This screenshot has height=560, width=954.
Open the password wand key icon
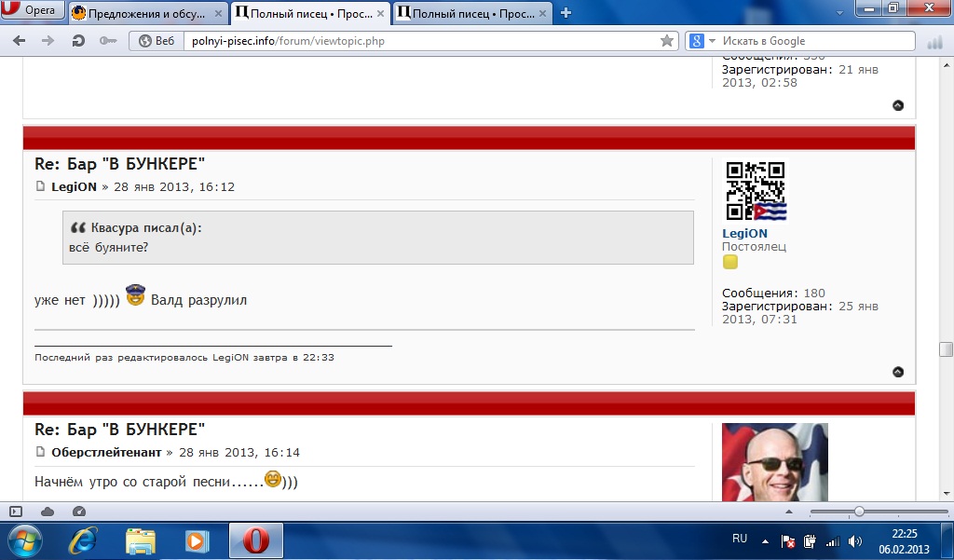coord(108,41)
